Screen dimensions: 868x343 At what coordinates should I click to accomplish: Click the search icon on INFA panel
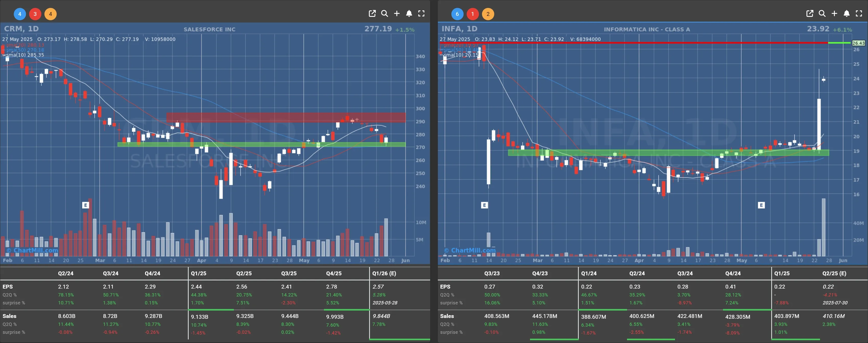[822, 14]
